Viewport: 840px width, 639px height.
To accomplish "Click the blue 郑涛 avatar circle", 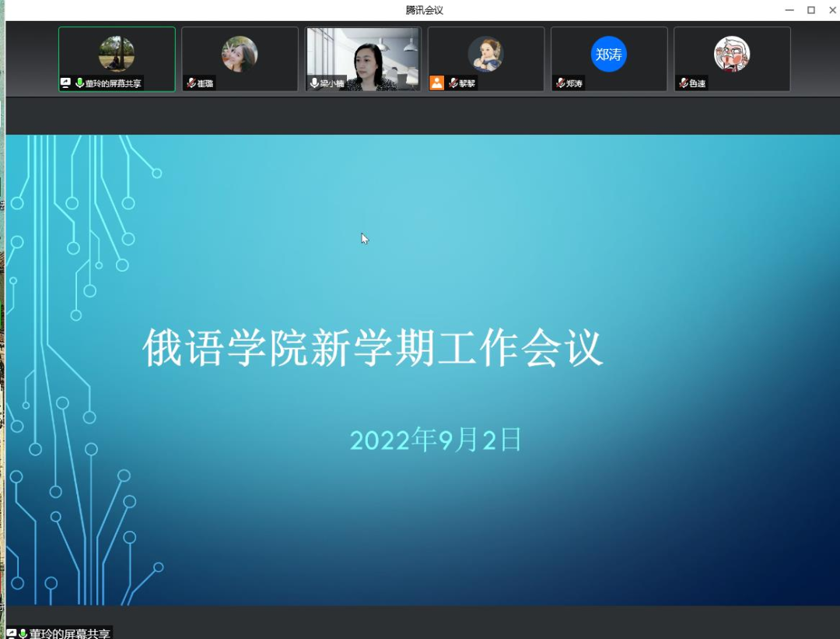I will 608,54.
